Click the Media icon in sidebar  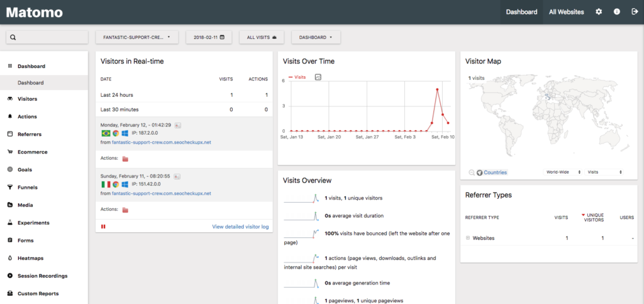pyautogui.click(x=10, y=205)
